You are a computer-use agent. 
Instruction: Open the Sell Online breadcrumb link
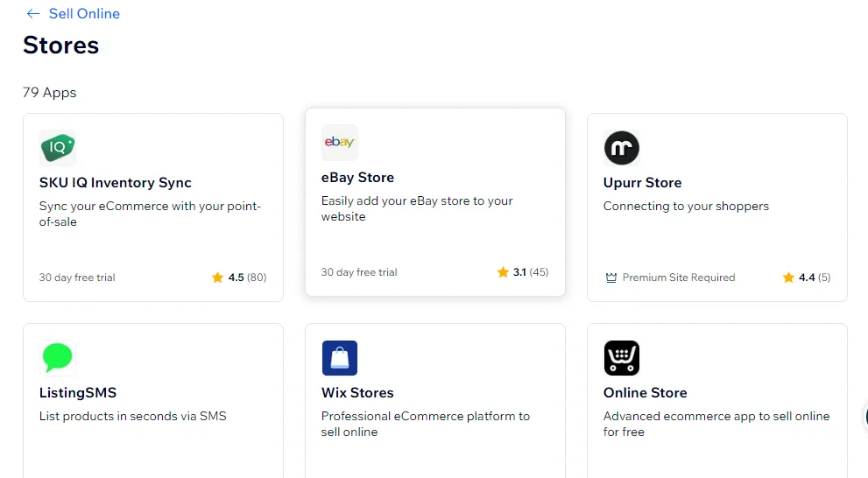(84, 14)
